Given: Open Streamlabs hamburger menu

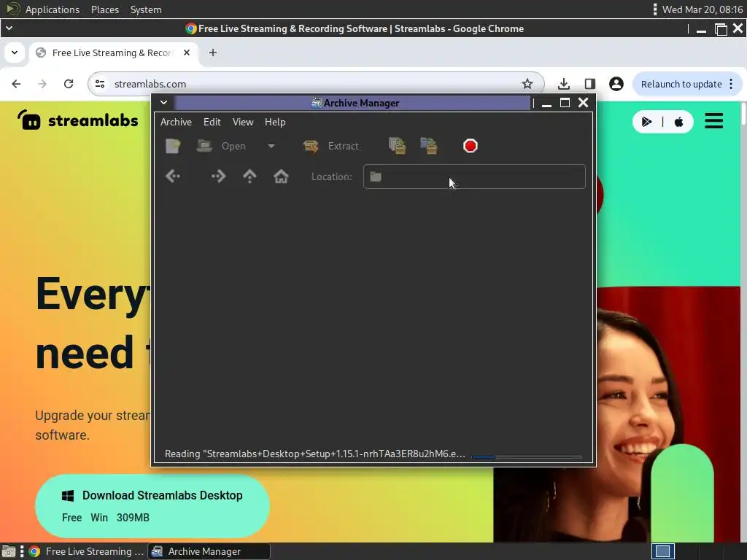Looking at the screenshot, I should click(713, 121).
